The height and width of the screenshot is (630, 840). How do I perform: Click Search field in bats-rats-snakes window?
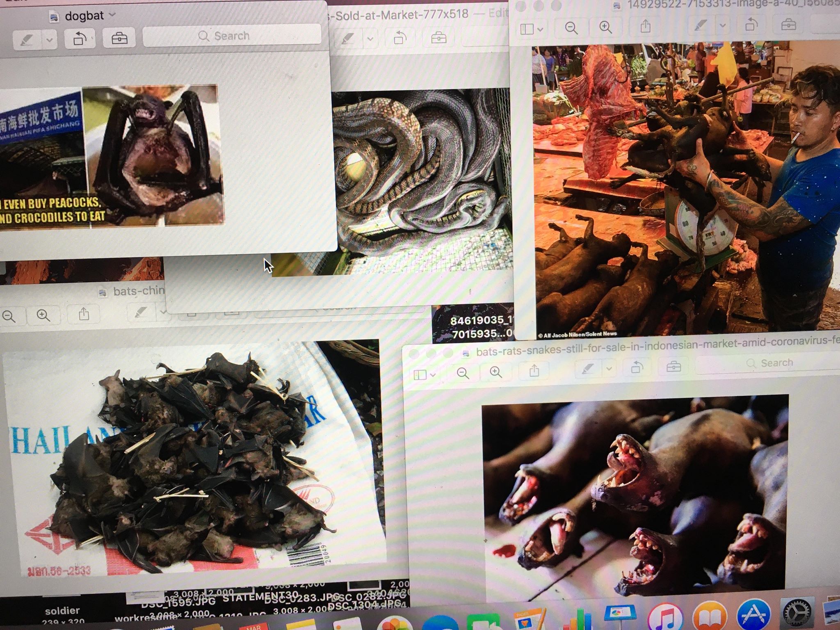click(x=769, y=363)
